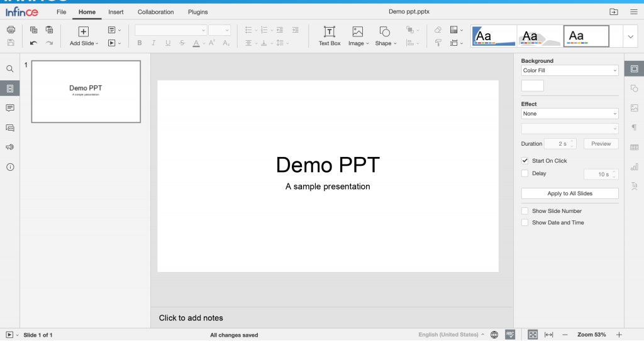Open the Background Color Fill dropdown

click(x=570, y=70)
